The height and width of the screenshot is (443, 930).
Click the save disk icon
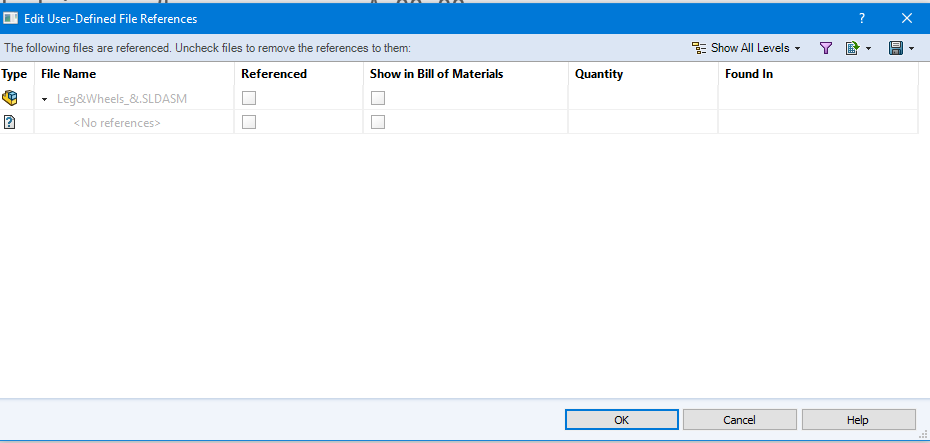pyautogui.click(x=896, y=48)
